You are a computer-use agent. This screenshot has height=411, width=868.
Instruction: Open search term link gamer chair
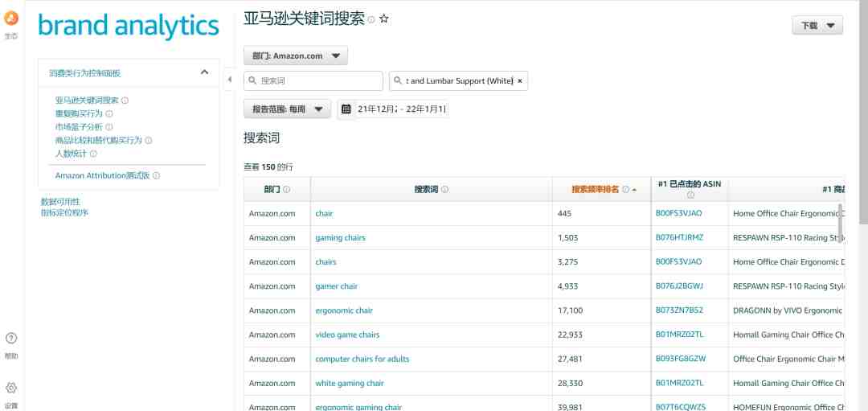pyautogui.click(x=337, y=286)
